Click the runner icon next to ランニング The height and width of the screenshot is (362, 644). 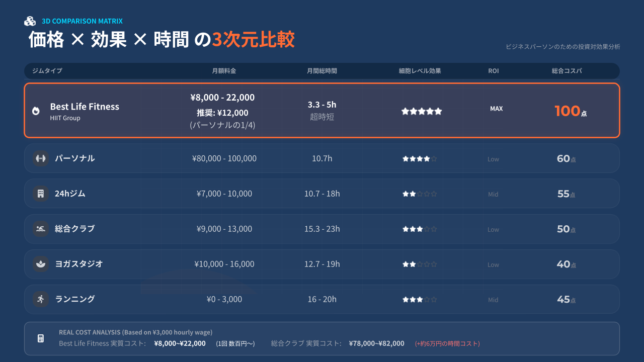tap(40, 299)
